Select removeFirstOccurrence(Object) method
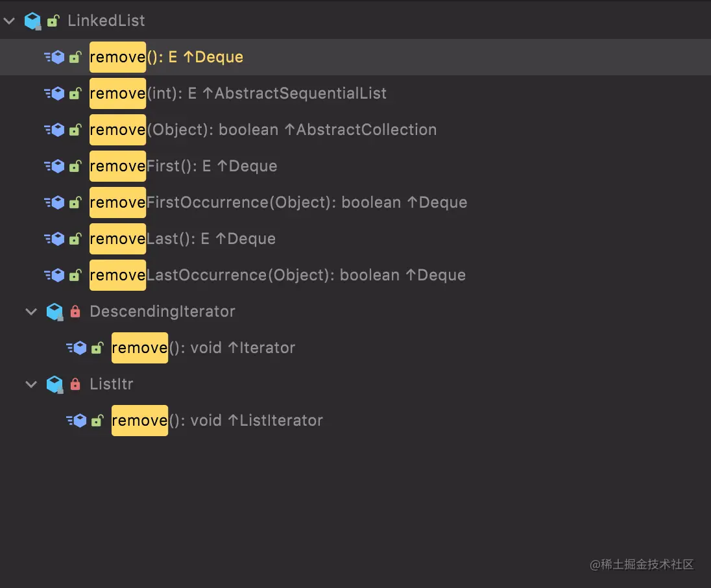The image size is (711, 588). point(279,202)
